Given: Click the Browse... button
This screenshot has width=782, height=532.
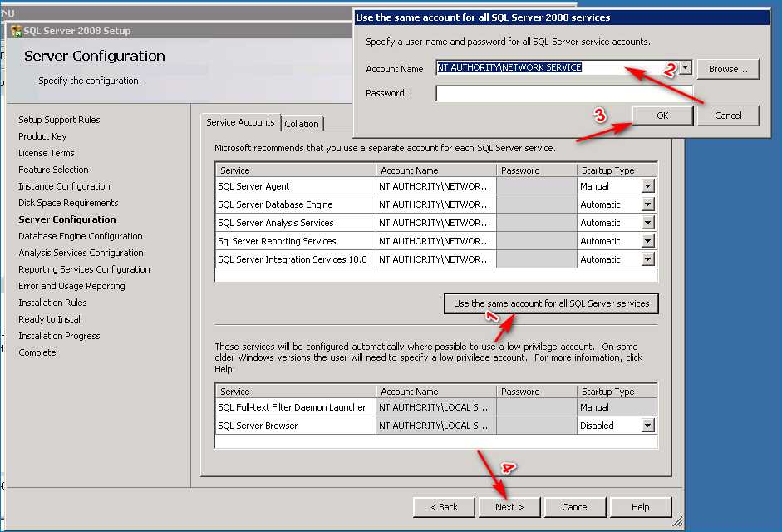Looking at the screenshot, I should coord(728,69).
